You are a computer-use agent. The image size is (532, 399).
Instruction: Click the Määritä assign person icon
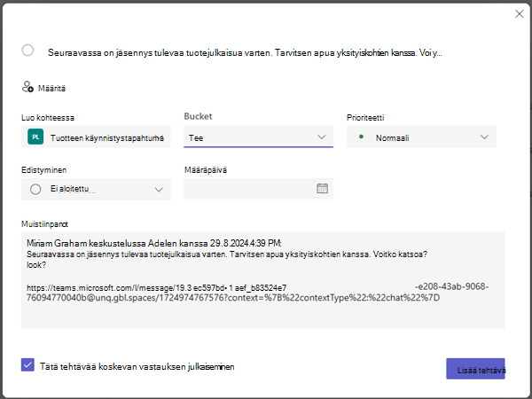tap(27, 87)
